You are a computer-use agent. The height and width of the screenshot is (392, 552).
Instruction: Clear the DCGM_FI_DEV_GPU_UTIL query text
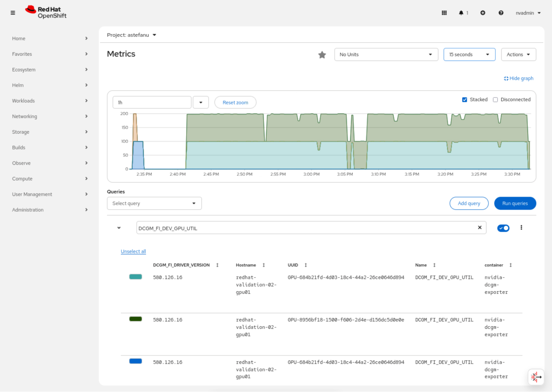pos(480,227)
